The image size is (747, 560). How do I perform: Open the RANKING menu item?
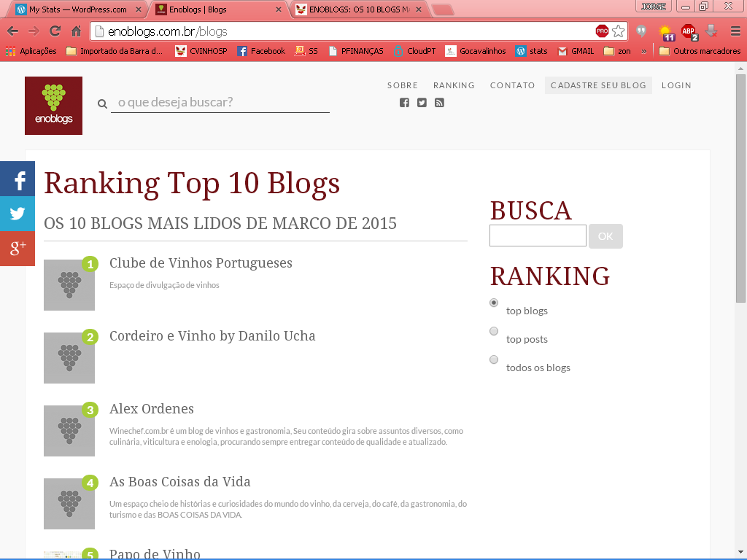pyautogui.click(x=454, y=85)
